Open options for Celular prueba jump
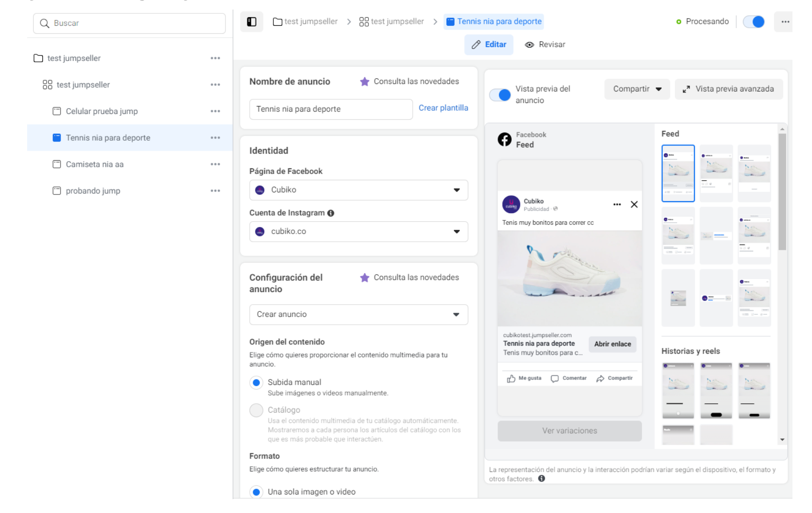Screen dimensions: 812x513 pos(215,111)
